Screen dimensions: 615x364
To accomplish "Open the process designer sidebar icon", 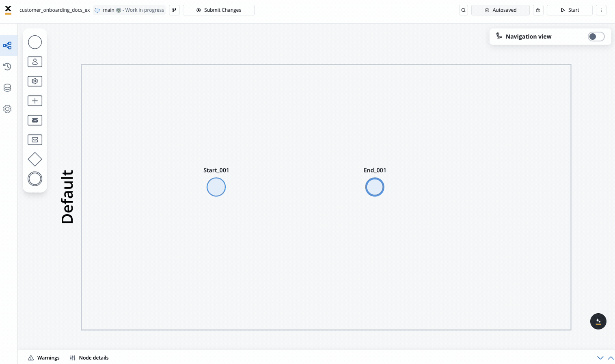I will (7, 45).
